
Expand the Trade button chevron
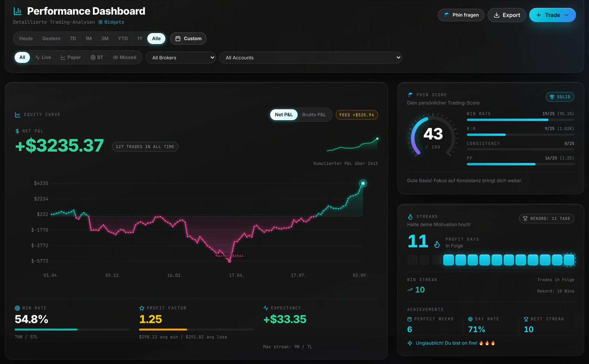[x=567, y=15]
